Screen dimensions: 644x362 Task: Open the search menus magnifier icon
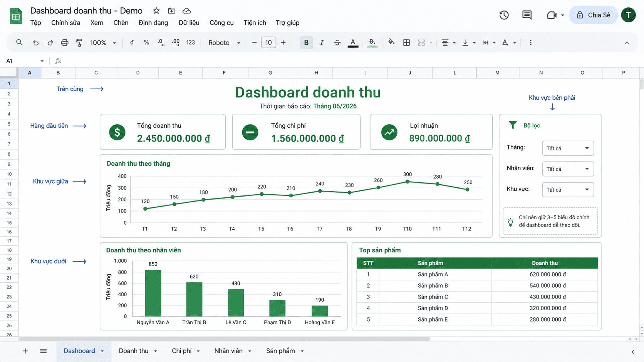click(19, 42)
